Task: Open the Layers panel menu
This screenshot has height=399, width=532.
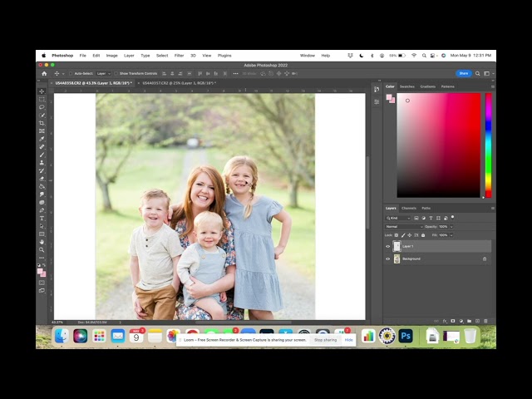Action: pos(493,209)
